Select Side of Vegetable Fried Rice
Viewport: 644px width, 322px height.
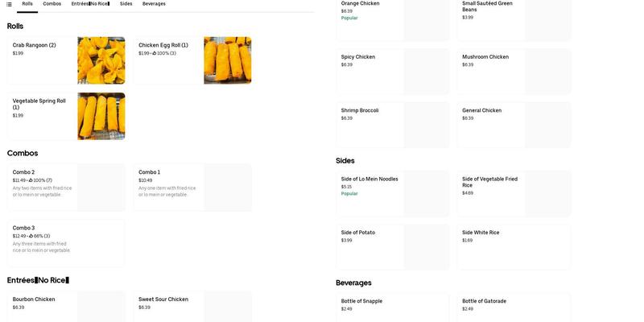point(514,193)
